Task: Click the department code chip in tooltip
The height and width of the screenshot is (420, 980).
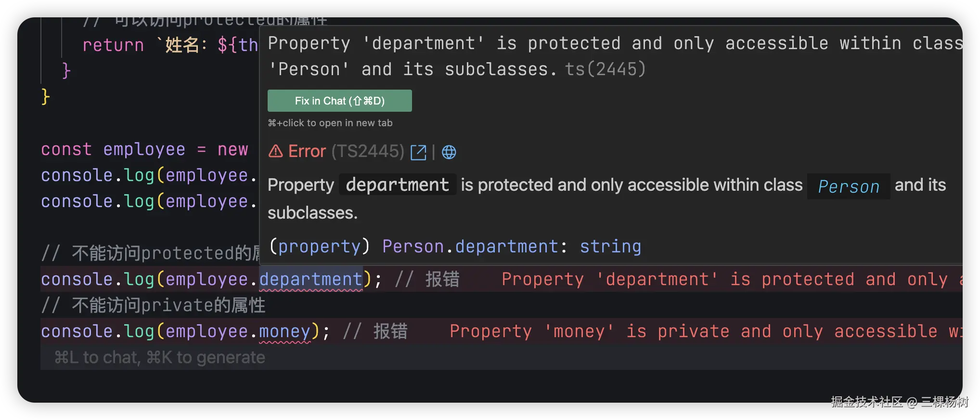Action: pyautogui.click(x=398, y=185)
